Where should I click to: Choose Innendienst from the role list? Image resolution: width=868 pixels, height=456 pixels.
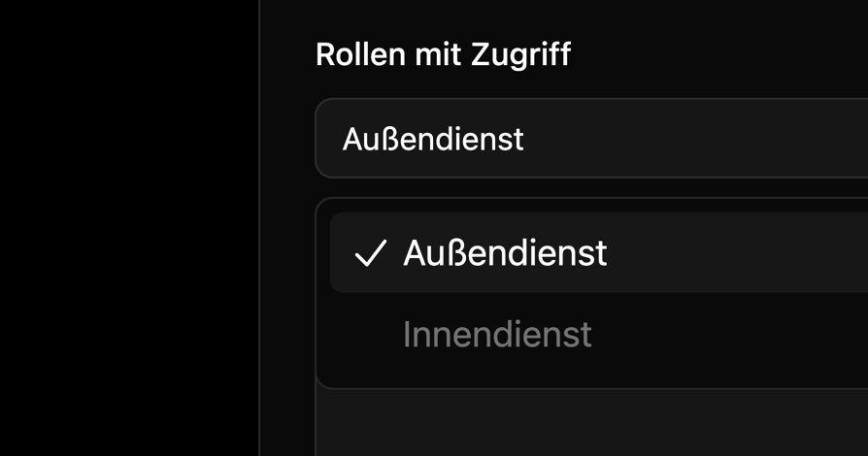(x=497, y=335)
